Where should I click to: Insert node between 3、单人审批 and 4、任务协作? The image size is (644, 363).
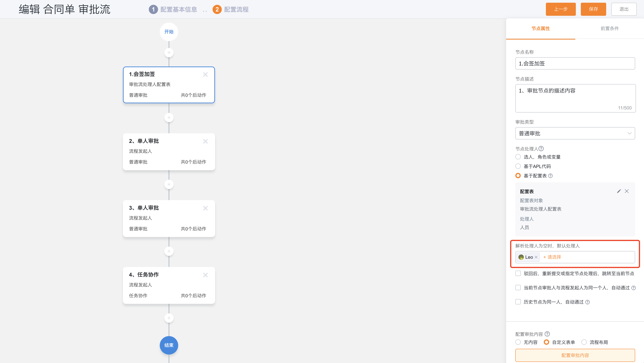click(169, 251)
